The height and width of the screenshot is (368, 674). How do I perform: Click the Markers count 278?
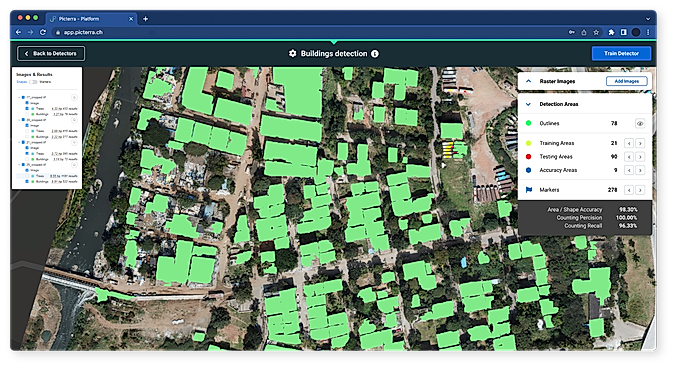point(613,190)
